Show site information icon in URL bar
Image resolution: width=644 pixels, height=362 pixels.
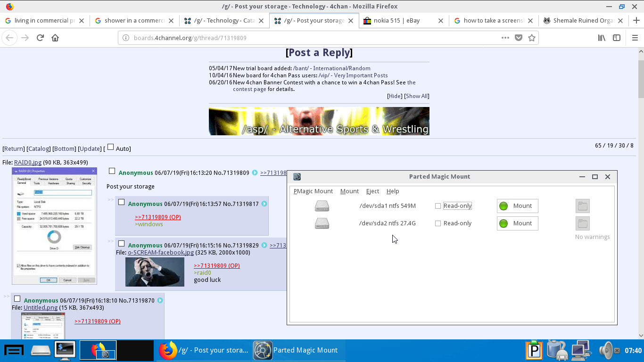tap(126, 38)
